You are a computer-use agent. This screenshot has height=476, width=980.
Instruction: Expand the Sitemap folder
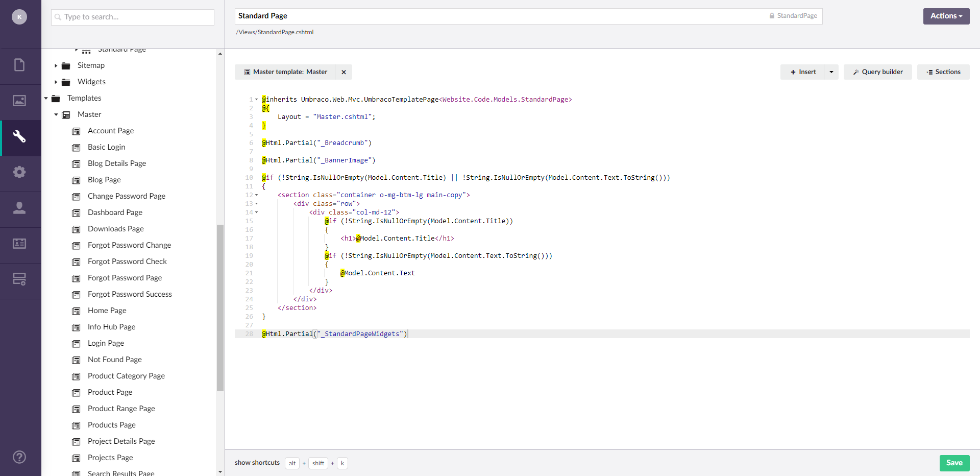point(56,66)
